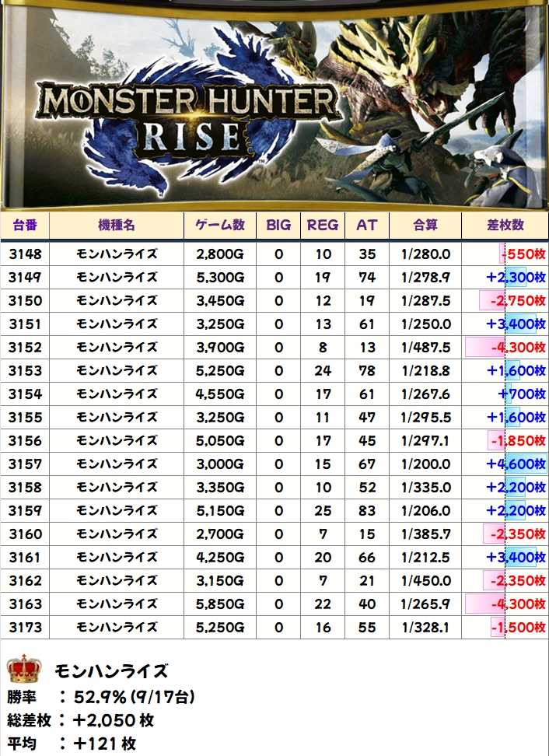Click machine number 3158

25,487
